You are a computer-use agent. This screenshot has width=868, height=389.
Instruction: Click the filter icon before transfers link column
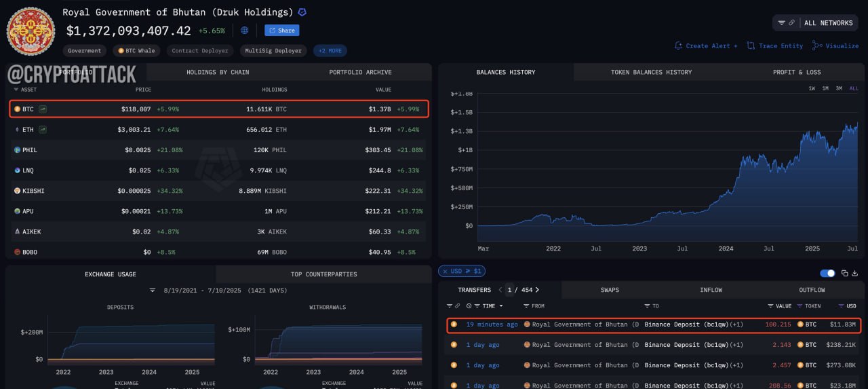click(x=448, y=306)
